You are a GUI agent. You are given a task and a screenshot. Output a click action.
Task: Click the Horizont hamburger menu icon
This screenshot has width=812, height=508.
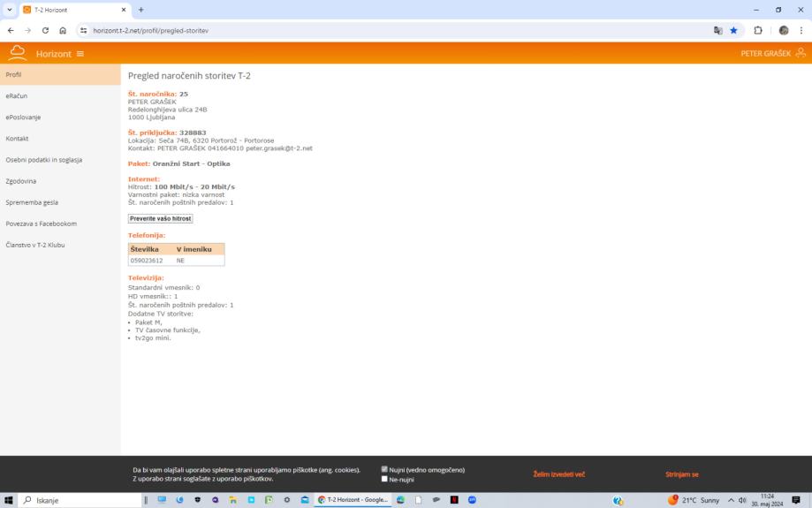80,54
